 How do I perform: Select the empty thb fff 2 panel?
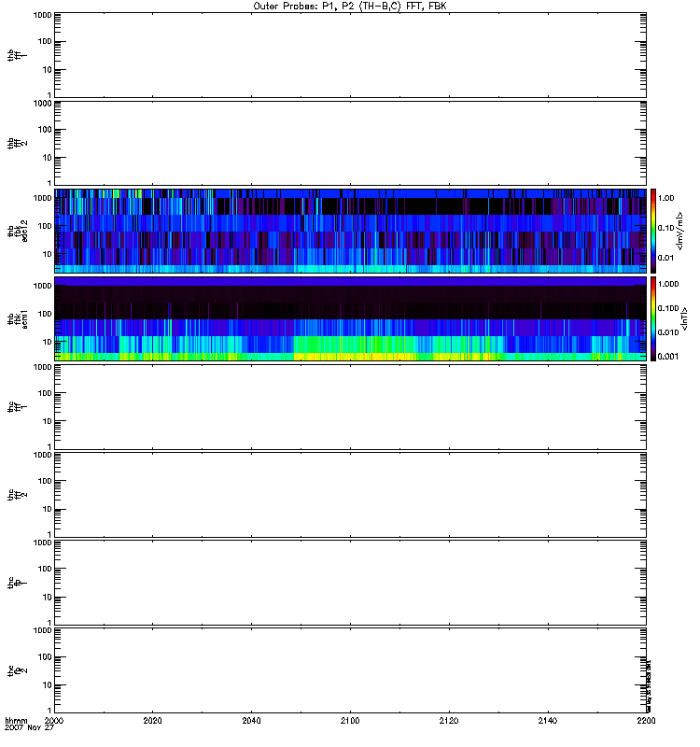click(350, 141)
